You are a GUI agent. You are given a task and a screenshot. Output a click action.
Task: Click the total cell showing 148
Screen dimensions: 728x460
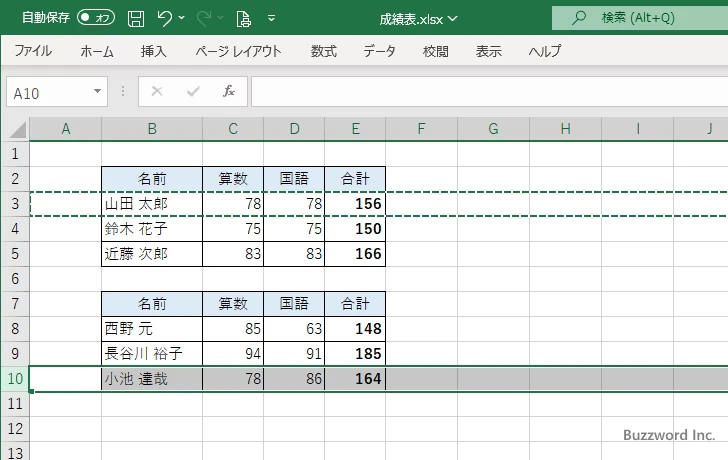pyautogui.click(x=355, y=329)
